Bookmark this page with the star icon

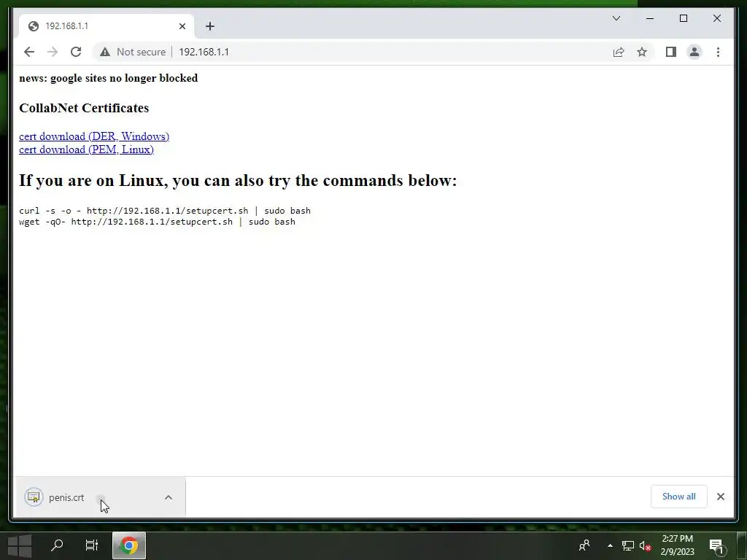pos(642,52)
